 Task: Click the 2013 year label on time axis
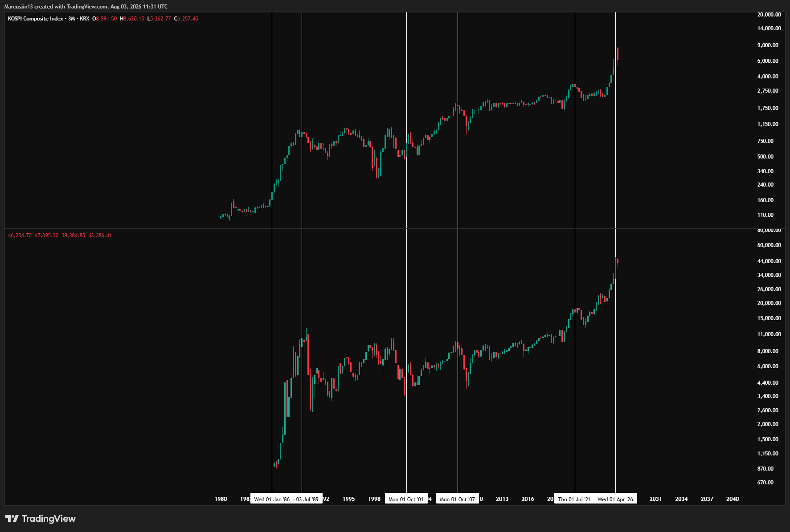(x=502, y=499)
